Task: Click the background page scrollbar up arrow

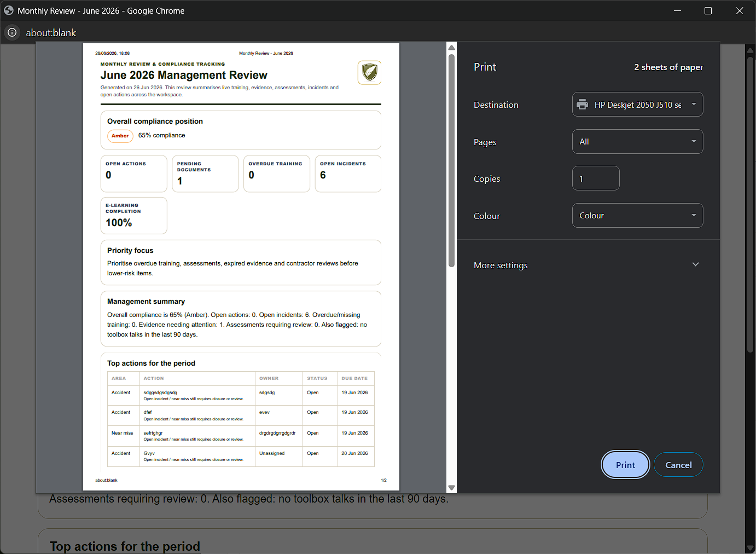Action: pyautogui.click(x=751, y=50)
